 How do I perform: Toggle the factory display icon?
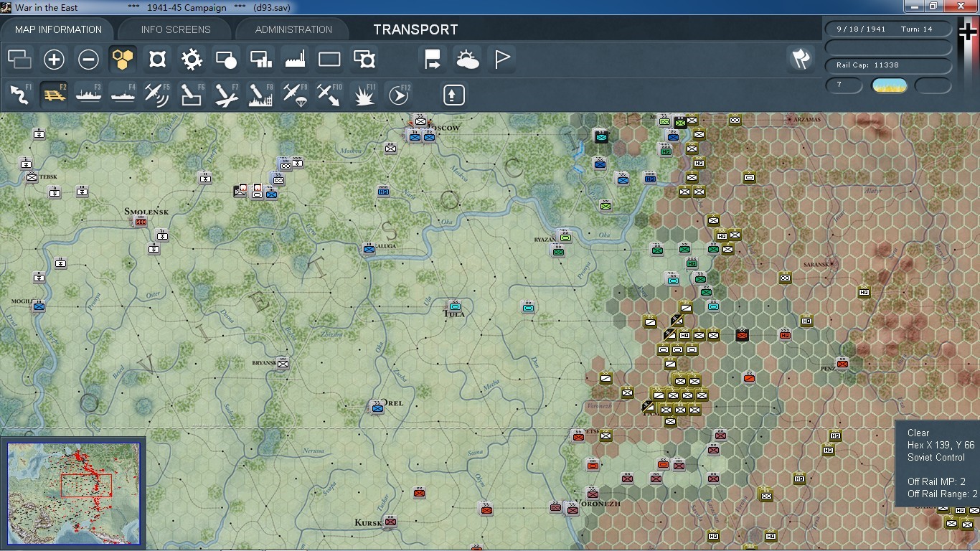point(295,60)
